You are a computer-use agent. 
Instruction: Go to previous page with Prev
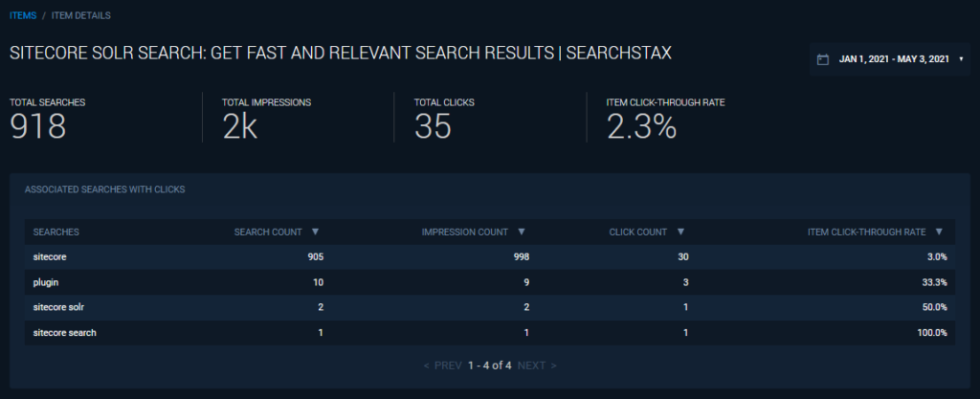pos(442,366)
